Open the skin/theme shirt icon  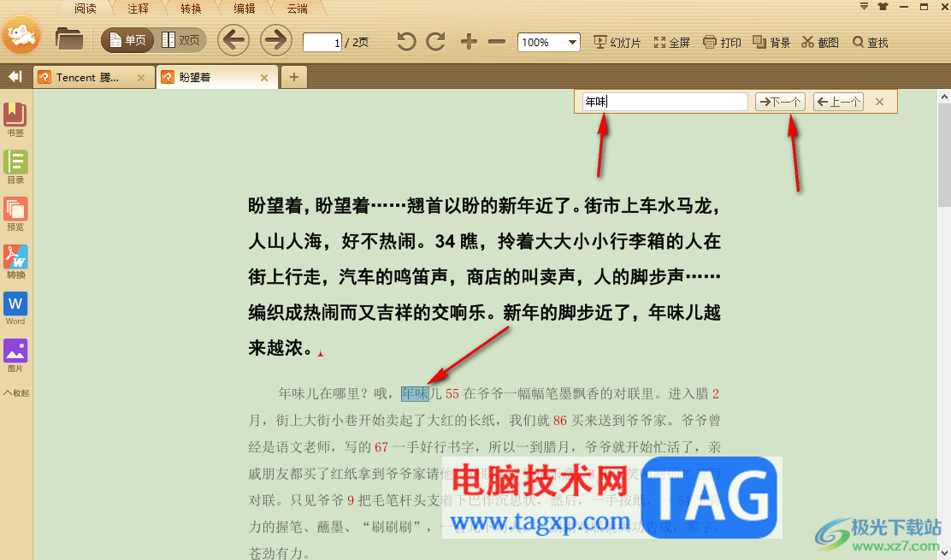(x=883, y=7)
